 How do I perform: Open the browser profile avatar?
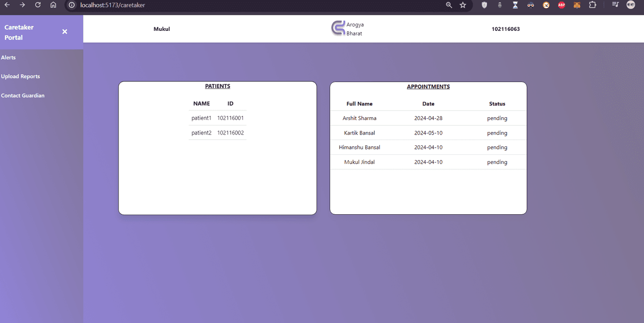coord(631,5)
